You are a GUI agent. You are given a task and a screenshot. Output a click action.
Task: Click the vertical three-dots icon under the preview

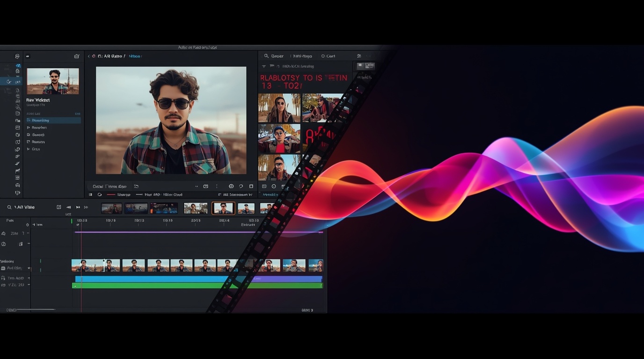pos(216,186)
